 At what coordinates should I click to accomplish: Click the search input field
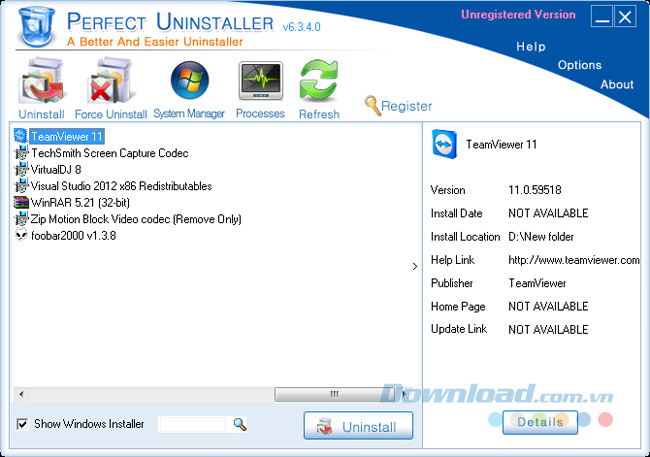[193, 424]
